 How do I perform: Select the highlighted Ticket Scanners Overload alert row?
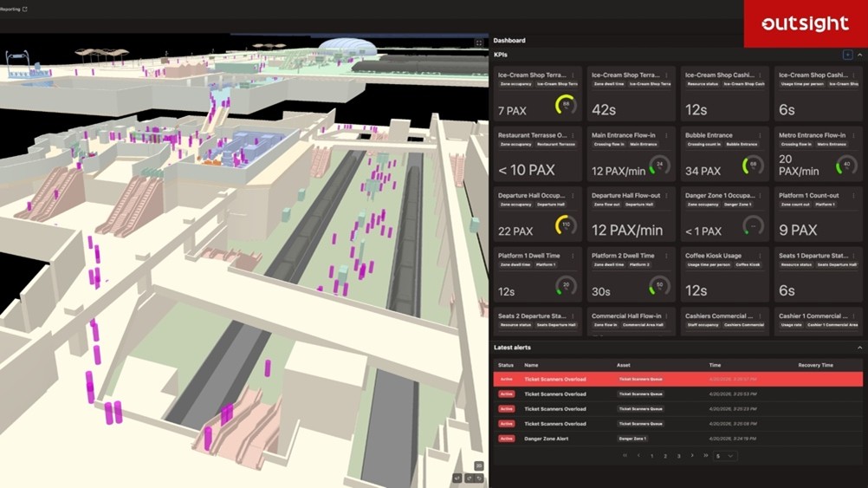(x=677, y=380)
